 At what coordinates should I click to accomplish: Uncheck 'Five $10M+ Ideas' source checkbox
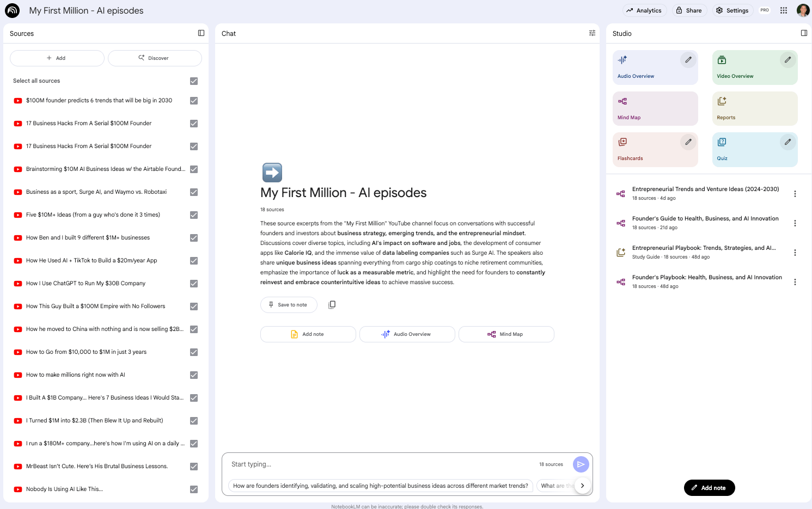tap(194, 215)
